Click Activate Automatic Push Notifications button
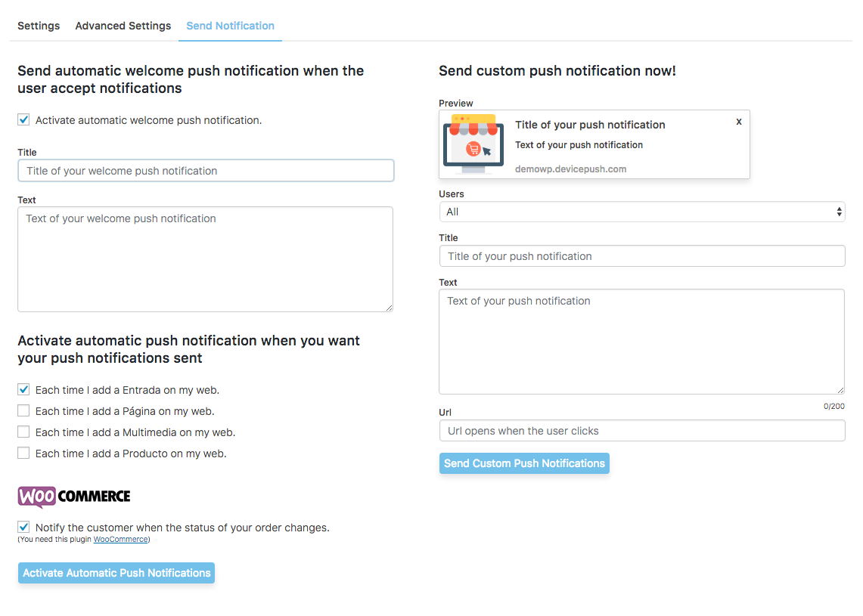This screenshot has width=863, height=616. click(116, 573)
